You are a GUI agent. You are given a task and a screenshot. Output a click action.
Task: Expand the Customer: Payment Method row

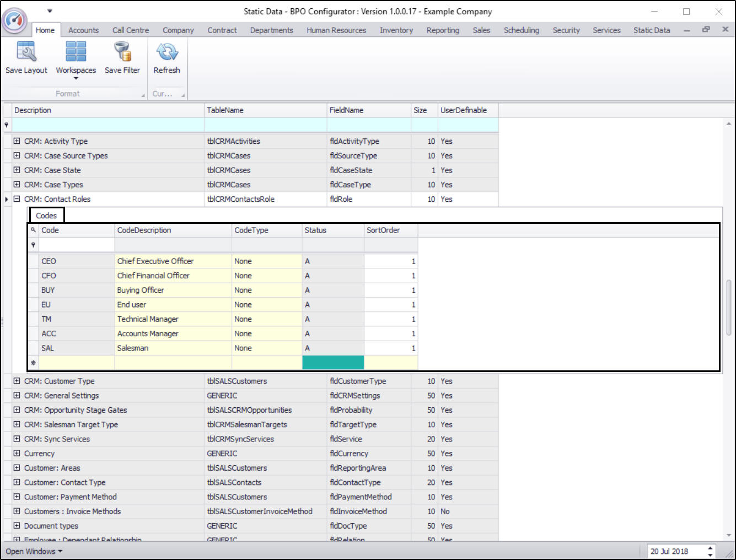click(x=17, y=497)
